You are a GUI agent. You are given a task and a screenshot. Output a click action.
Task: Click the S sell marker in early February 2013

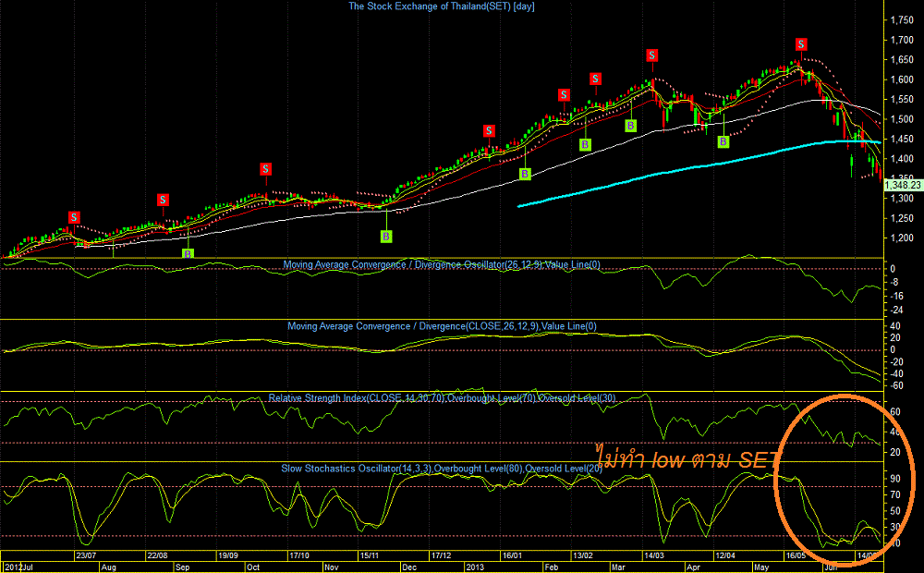[564, 95]
